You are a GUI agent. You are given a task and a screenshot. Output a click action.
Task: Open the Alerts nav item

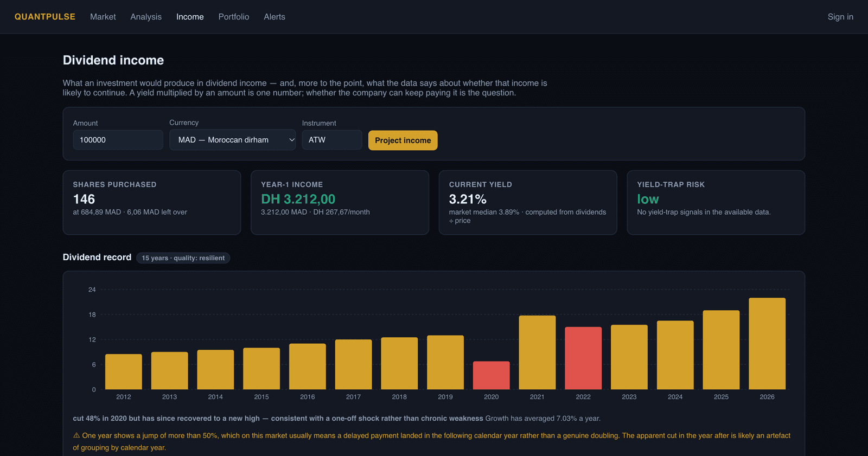pyautogui.click(x=275, y=17)
